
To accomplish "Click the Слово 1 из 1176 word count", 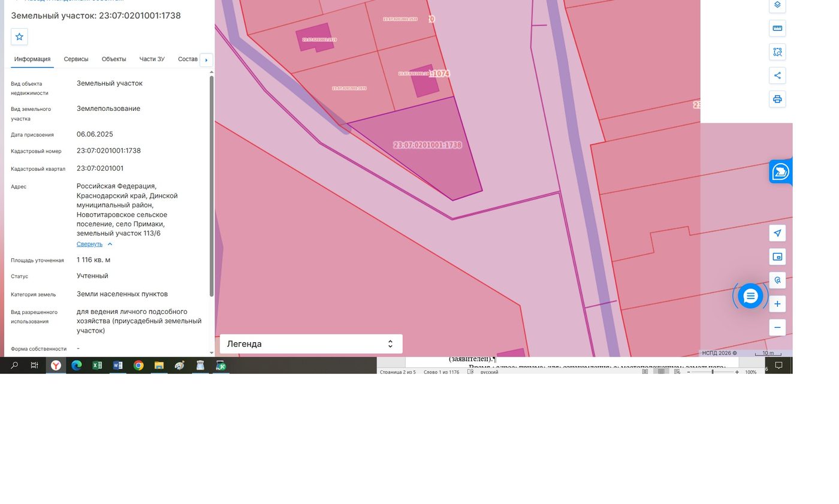I will coord(441,372).
